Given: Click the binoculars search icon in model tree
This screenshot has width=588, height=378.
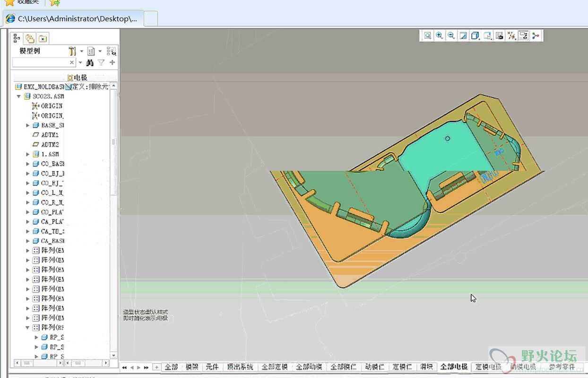Looking at the screenshot, I should tap(89, 62).
